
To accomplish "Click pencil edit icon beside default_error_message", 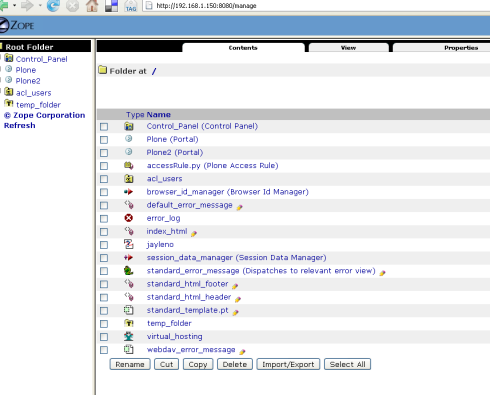I will click(x=240, y=207).
